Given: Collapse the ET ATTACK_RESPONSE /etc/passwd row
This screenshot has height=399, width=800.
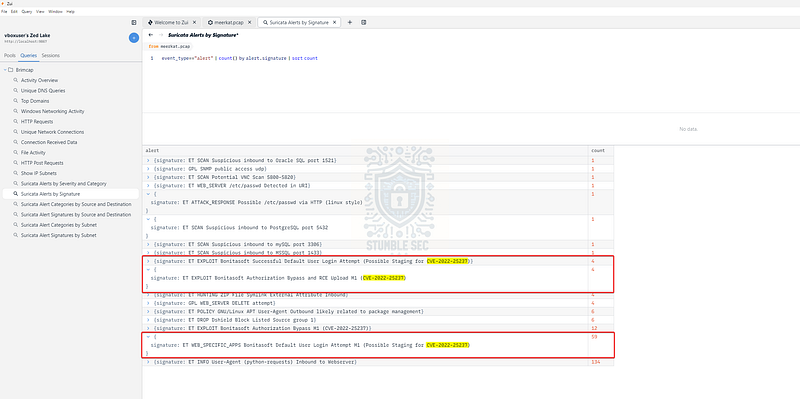Looking at the screenshot, I should [148, 194].
